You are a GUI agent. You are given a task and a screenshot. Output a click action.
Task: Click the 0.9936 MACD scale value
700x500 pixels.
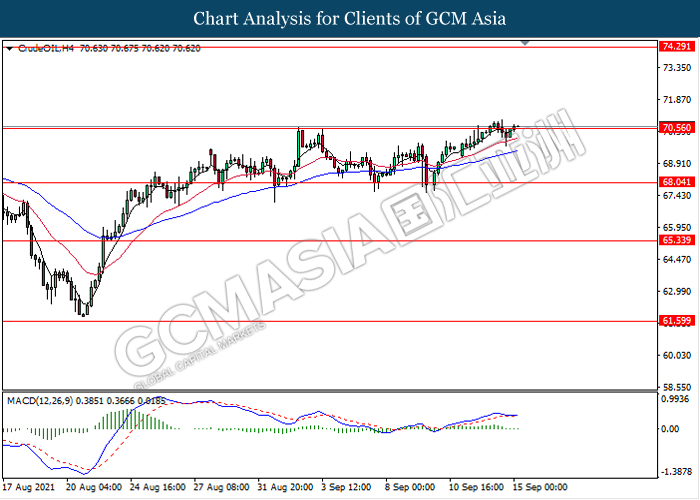(x=675, y=400)
